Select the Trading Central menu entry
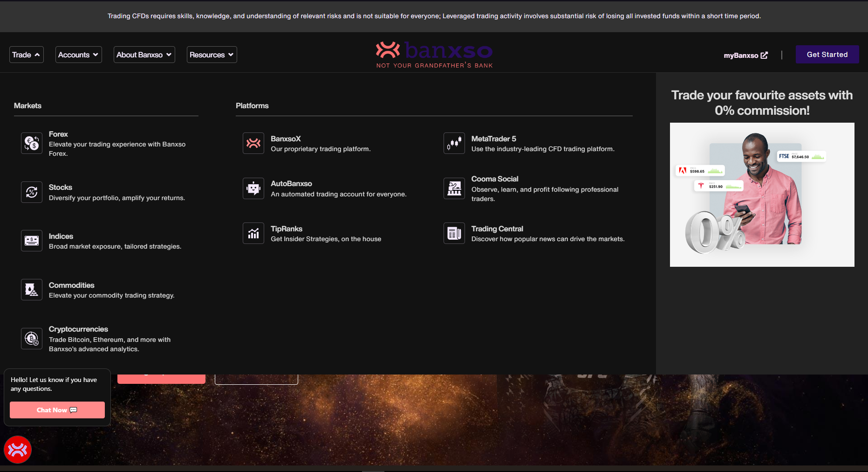 [534, 233]
